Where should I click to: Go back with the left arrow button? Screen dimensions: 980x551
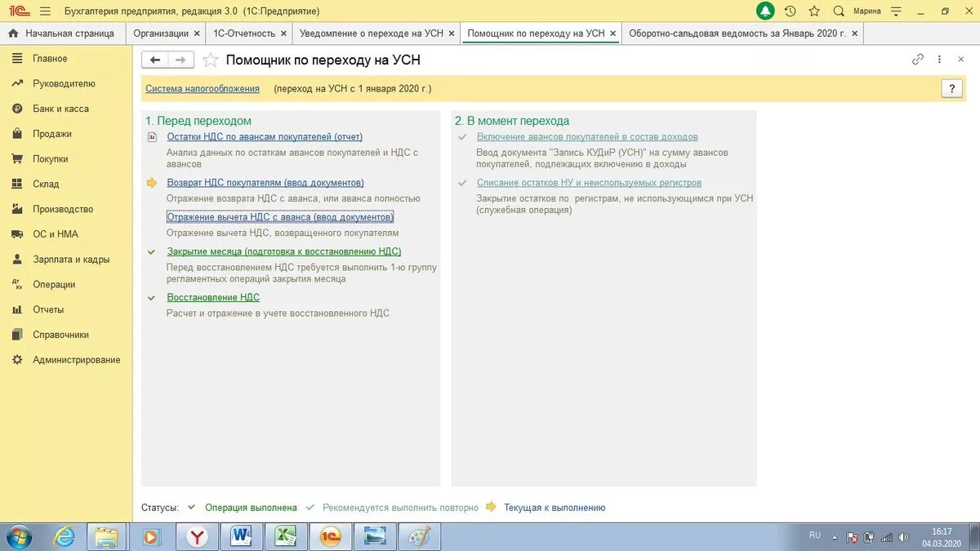pyautogui.click(x=155, y=60)
